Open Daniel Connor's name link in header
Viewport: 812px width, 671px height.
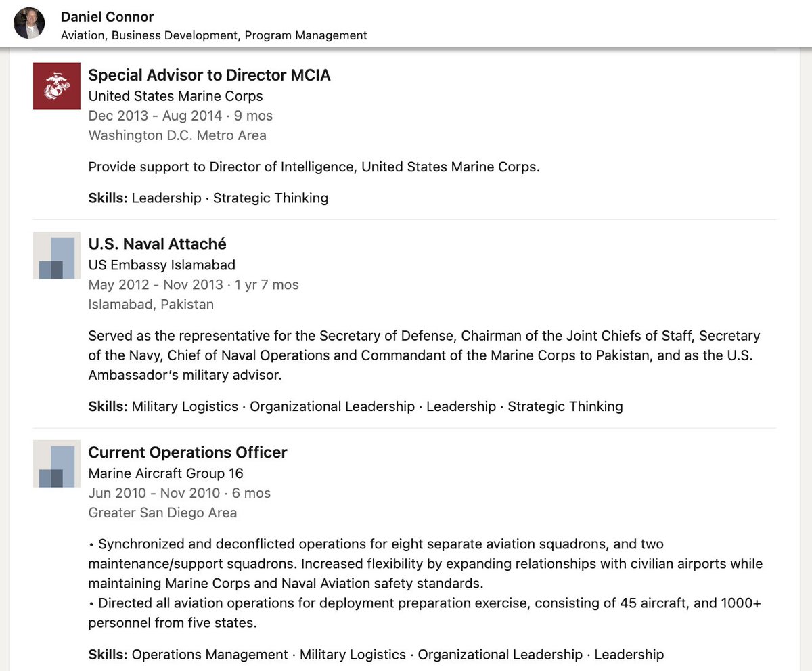108,17
